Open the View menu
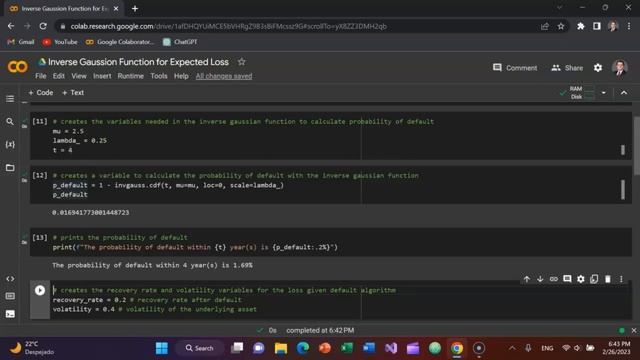 coord(79,76)
